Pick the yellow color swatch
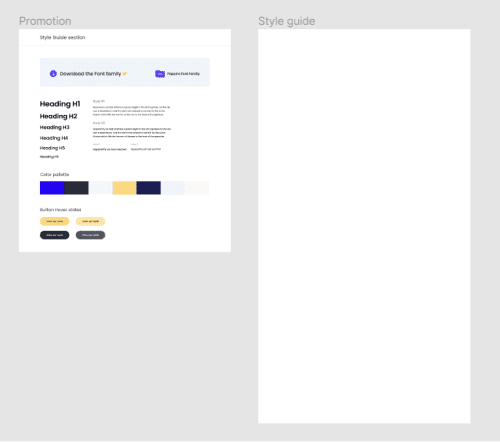 pyautogui.click(x=124, y=188)
